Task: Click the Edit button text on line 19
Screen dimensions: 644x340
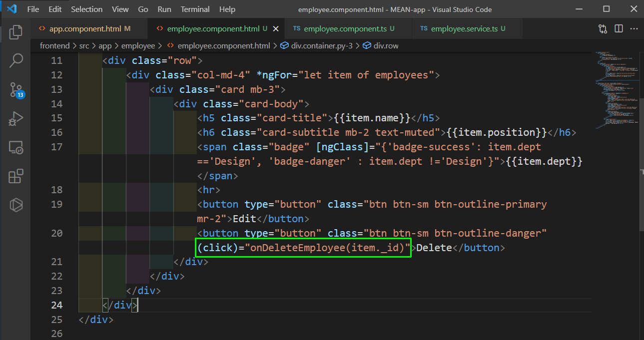Action: click(245, 219)
